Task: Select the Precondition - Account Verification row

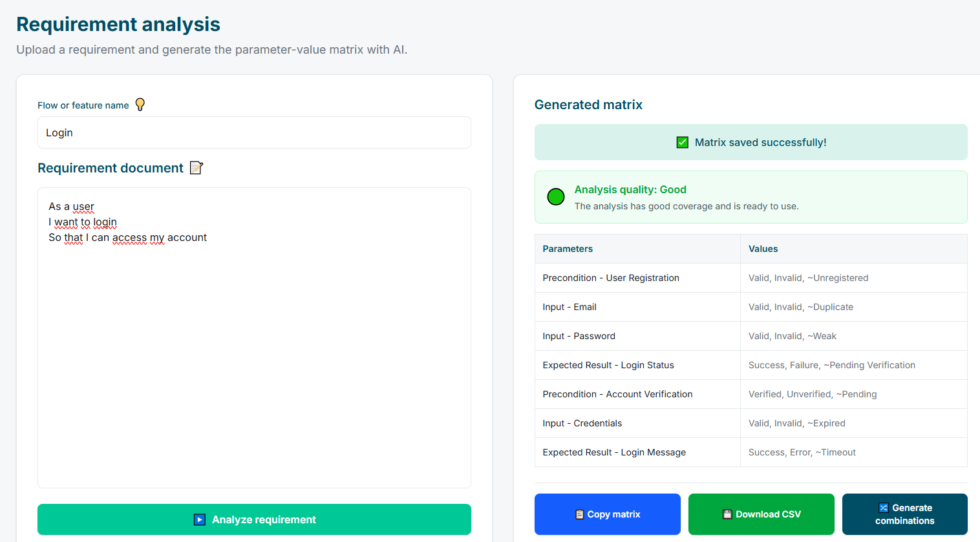Action: click(617, 394)
